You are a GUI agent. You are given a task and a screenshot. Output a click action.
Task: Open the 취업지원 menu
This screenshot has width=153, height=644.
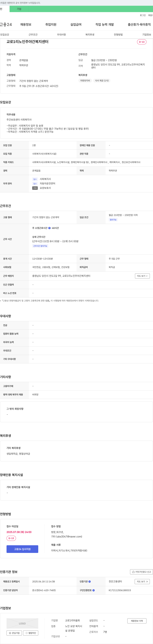(x=51, y=25)
